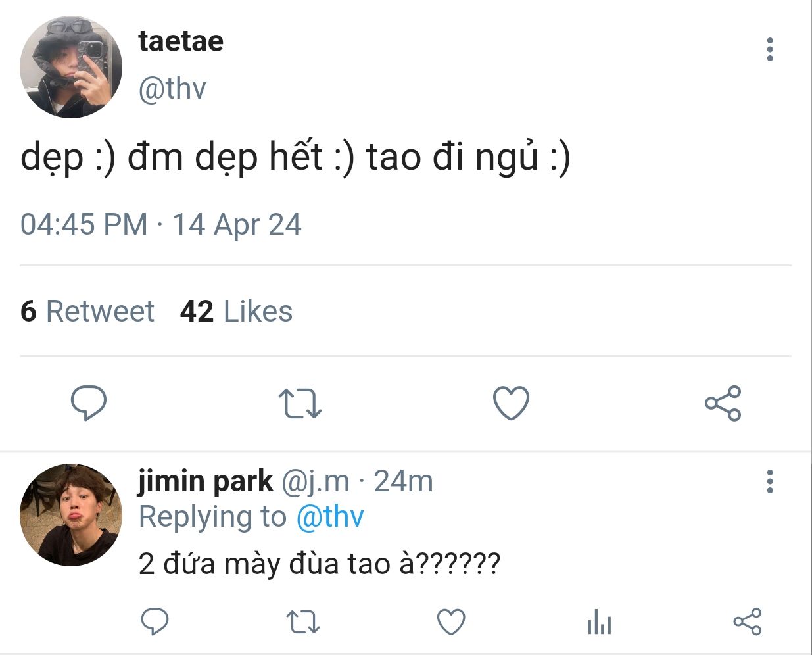The image size is (812, 655).
Task: Retweet the main tweet by @thv
Action: [300, 403]
